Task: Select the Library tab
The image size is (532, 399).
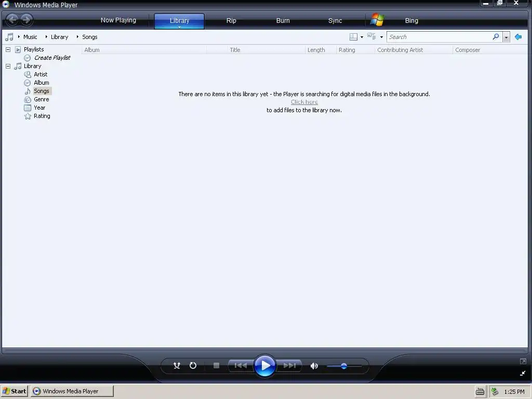Action: tap(179, 20)
